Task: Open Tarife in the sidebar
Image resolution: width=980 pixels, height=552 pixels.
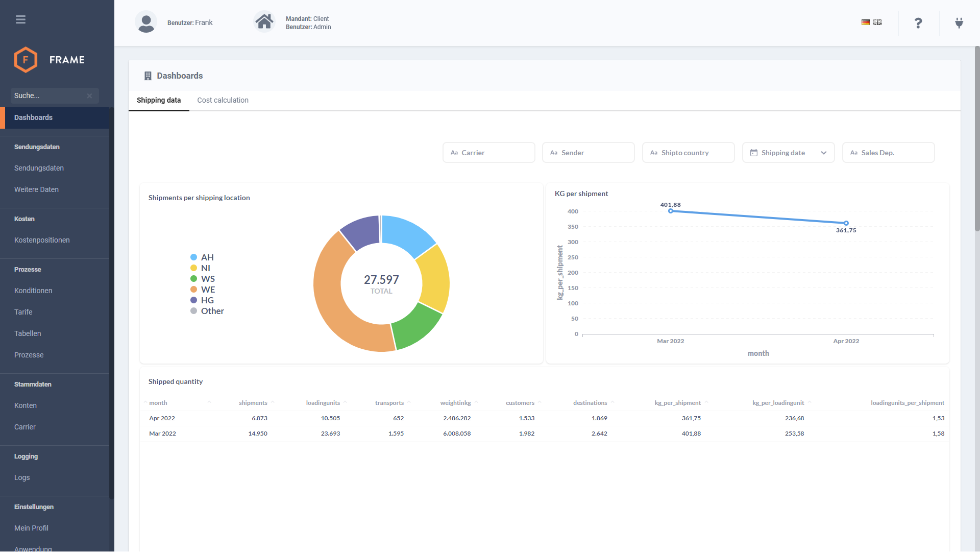Action: tap(23, 312)
